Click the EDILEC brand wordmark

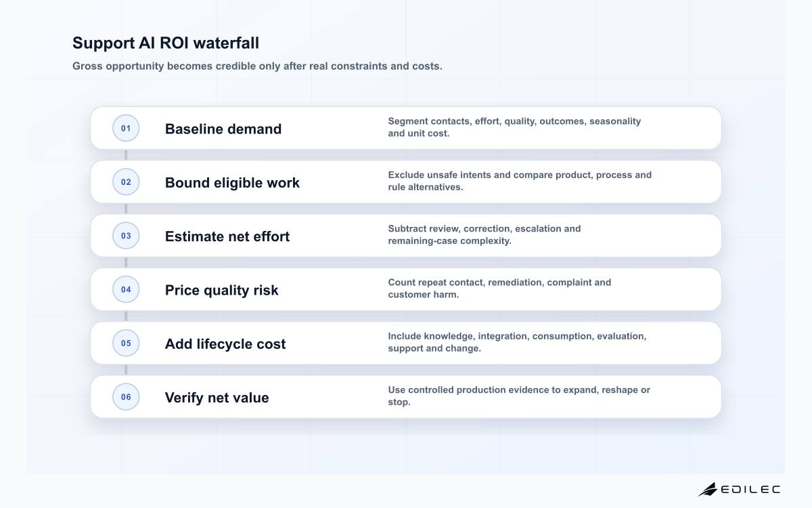tap(750, 489)
